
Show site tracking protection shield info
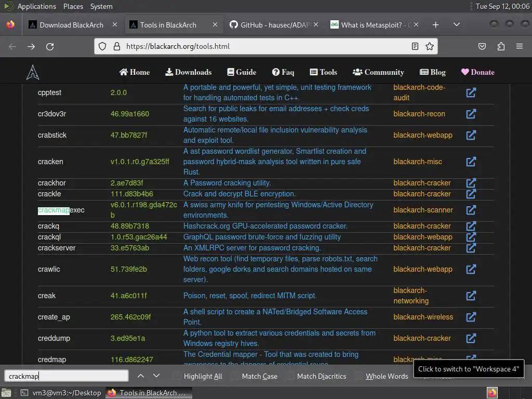point(102,46)
